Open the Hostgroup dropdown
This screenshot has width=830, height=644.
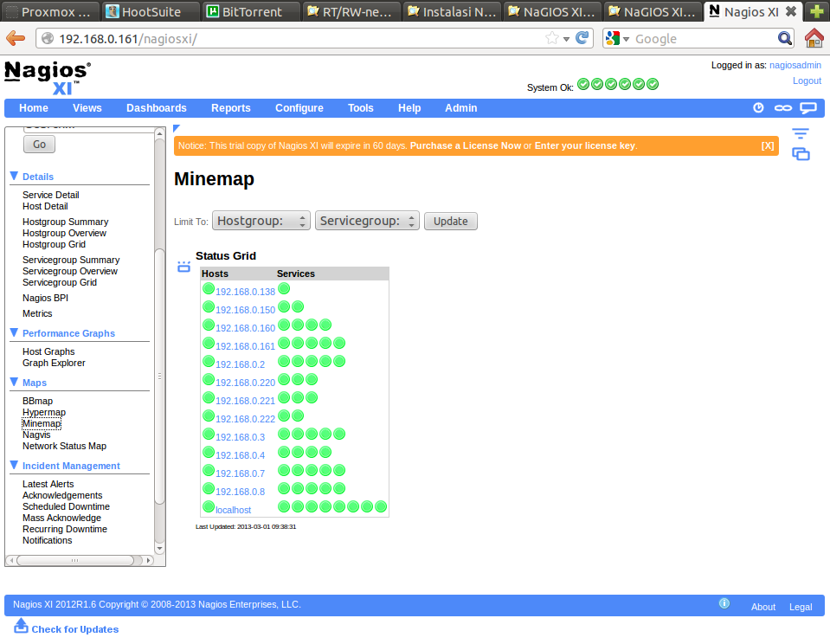click(261, 221)
